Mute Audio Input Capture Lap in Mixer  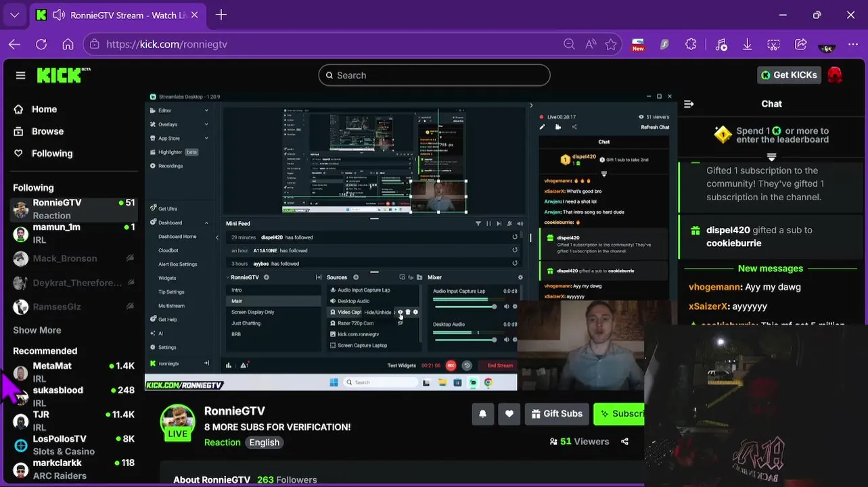[506, 306]
